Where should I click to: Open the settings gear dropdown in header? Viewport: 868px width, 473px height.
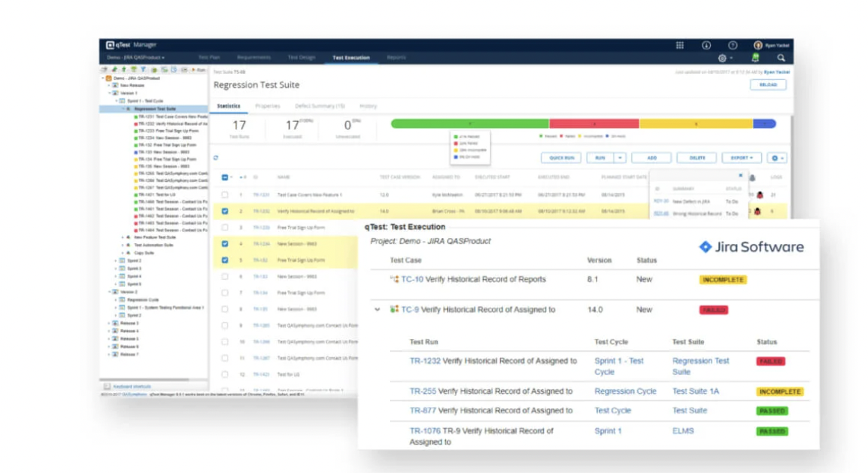pos(725,58)
